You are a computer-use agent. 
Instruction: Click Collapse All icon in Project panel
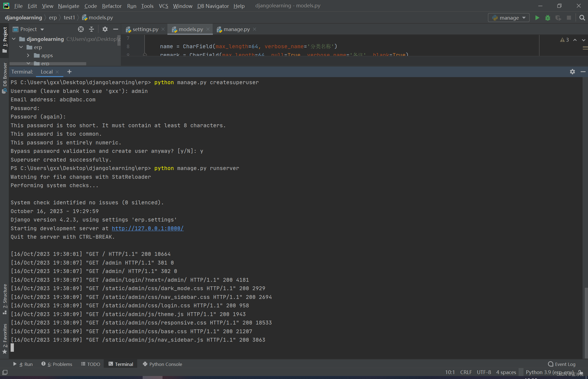pos(91,29)
